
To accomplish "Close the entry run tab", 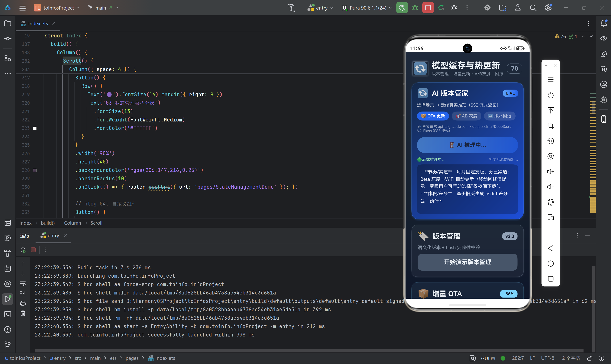I will (65, 235).
